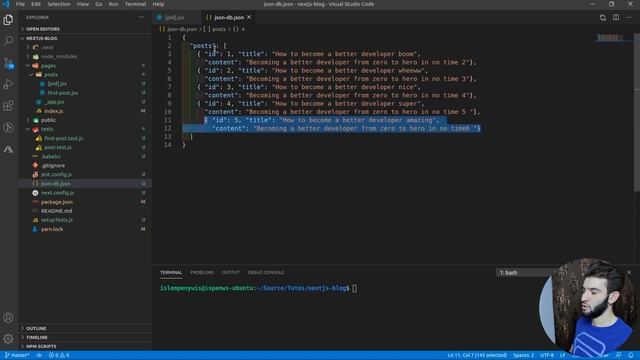Open README.md in the file tree
Viewport: 640px width, 360px height.
click(56, 211)
